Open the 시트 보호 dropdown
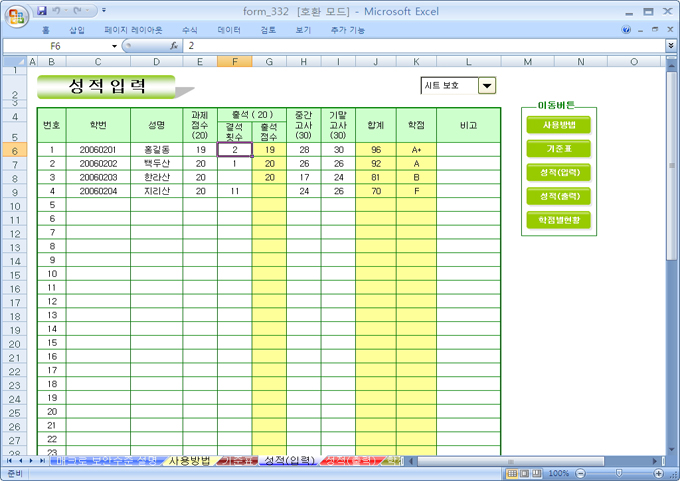The width and height of the screenshot is (680, 481). (487, 86)
